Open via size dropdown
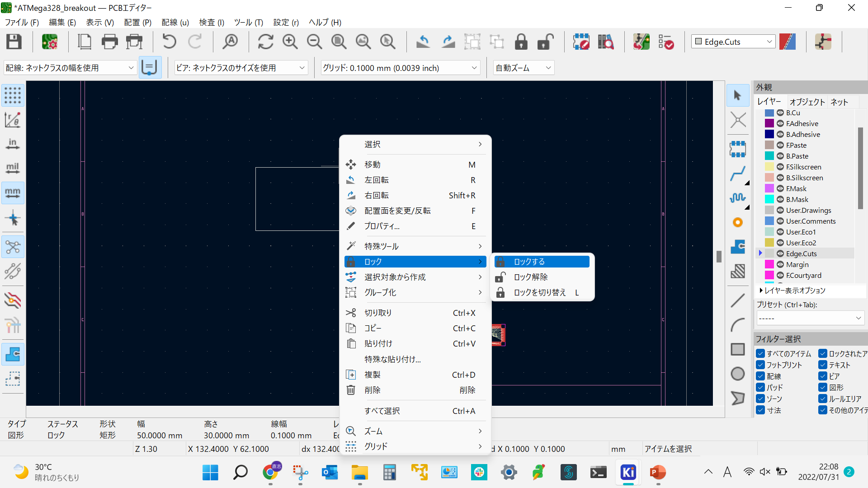This screenshot has height=488, width=868. tap(241, 68)
